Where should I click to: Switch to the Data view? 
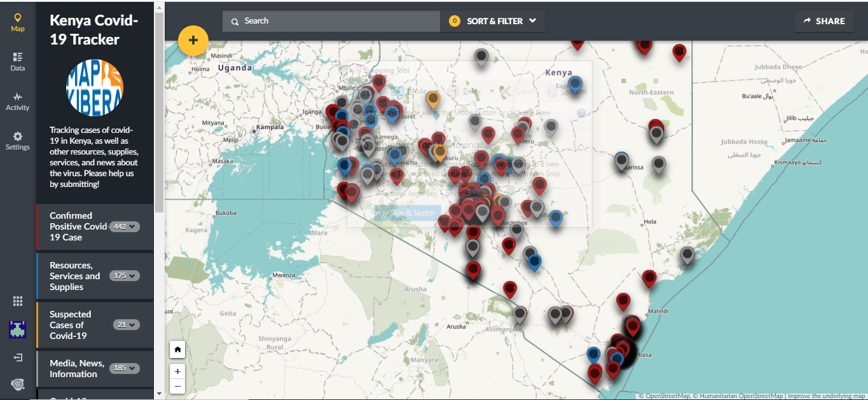pyautogui.click(x=18, y=62)
